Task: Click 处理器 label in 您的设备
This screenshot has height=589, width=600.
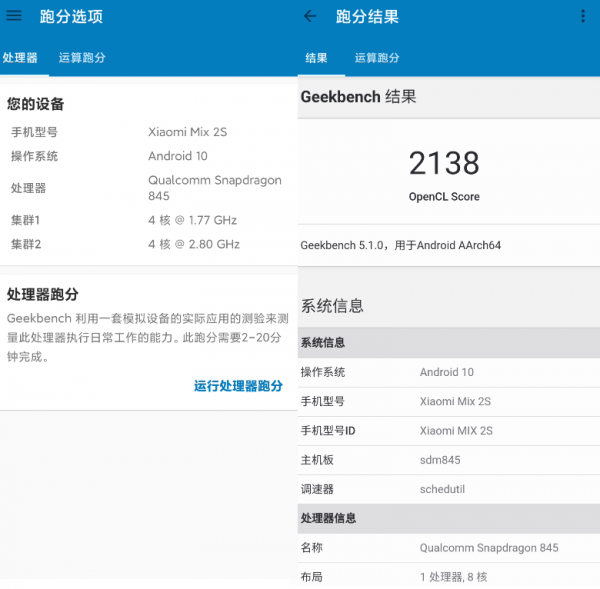Action: [x=28, y=188]
